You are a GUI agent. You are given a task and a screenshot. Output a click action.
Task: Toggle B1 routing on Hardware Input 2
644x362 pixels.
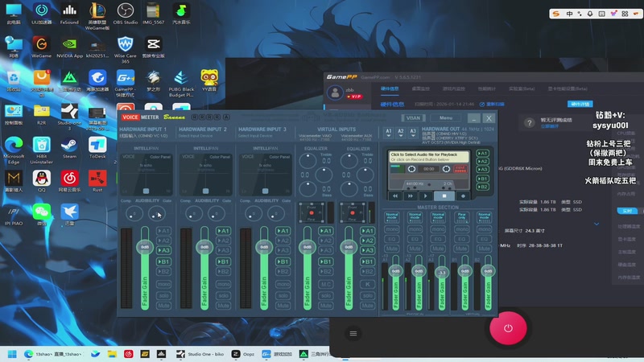pyautogui.click(x=223, y=261)
